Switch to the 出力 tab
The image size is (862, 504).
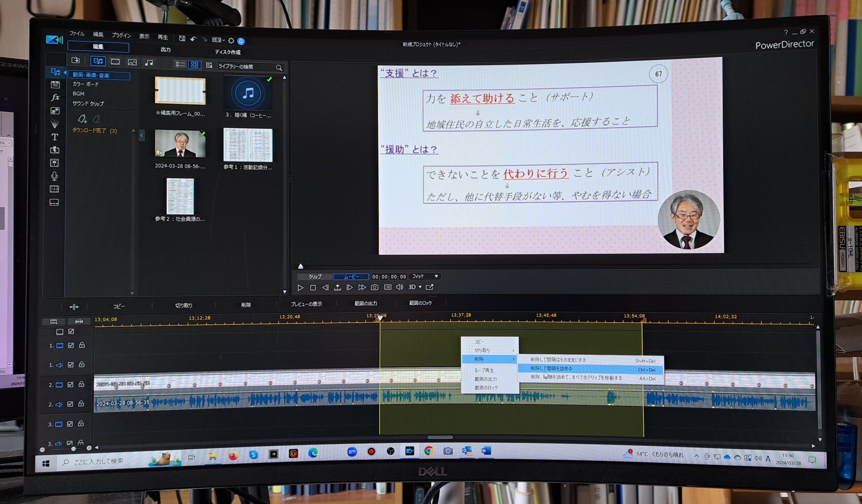(166, 49)
